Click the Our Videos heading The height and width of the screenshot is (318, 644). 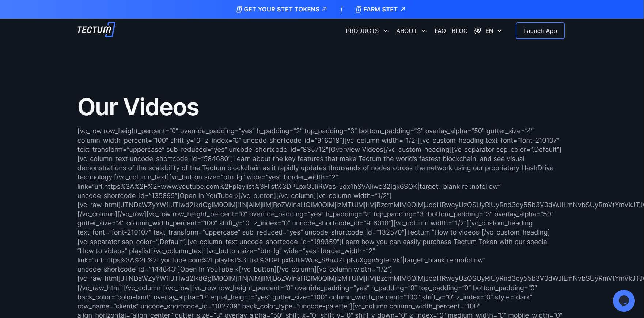tap(138, 107)
